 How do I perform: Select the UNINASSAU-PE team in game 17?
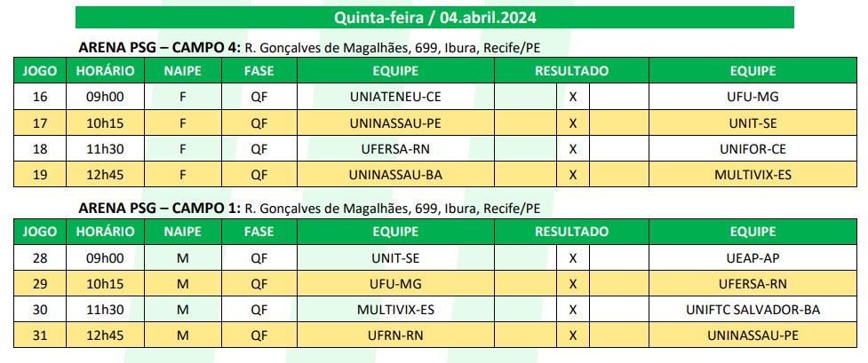tap(395, 122)
